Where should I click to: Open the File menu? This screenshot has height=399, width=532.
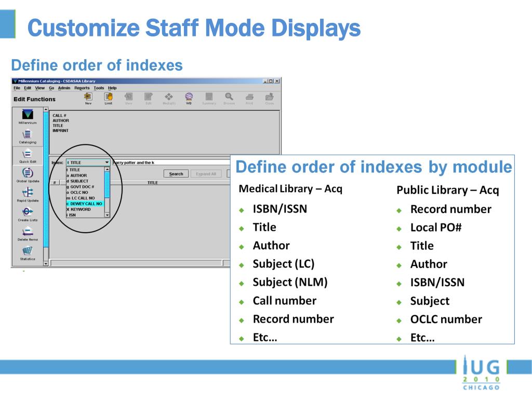coord(17,88)
